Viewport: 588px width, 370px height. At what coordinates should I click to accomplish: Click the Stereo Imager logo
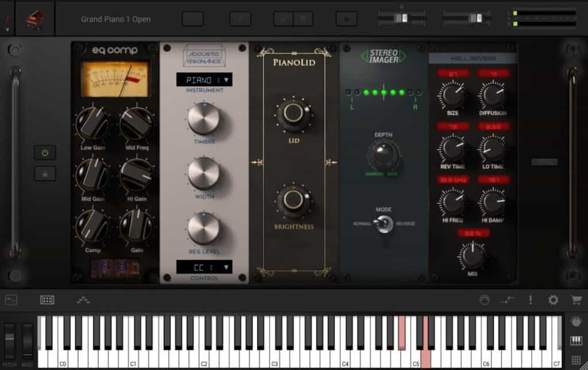click(383, 56)
